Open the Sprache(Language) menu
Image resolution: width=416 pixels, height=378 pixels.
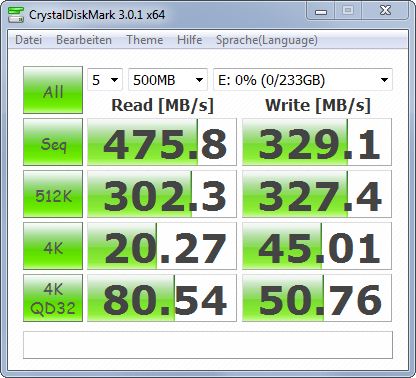click(x=267, y=40)
